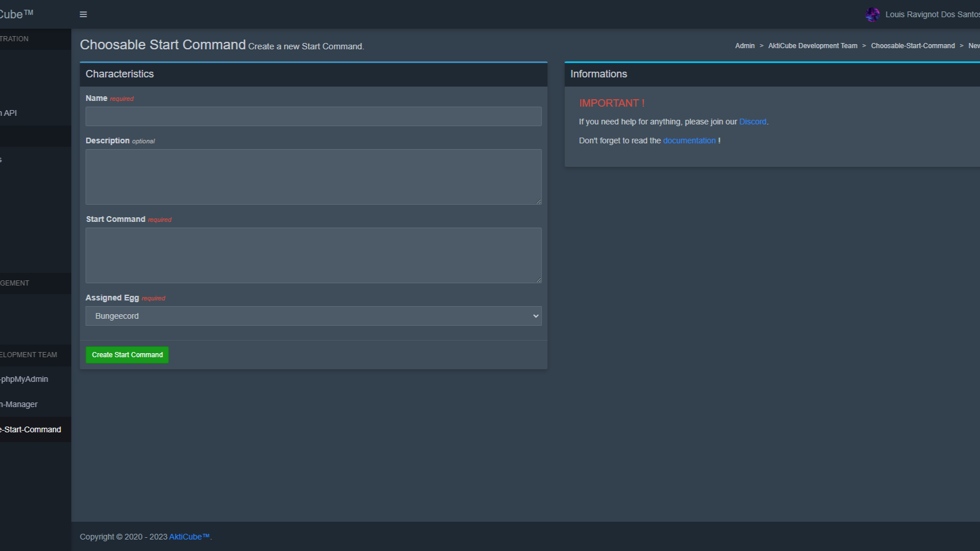Open the AktiCube logo home link

[17, 14]
